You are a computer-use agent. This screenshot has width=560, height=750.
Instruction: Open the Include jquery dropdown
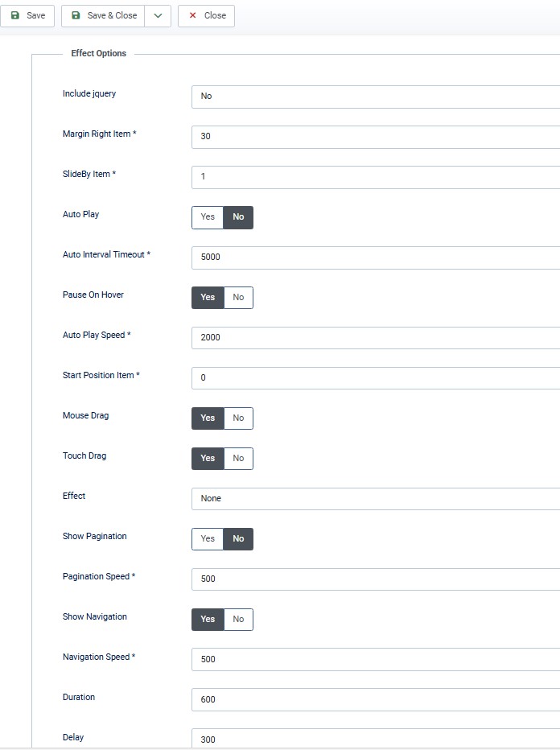tap(375, 96)
